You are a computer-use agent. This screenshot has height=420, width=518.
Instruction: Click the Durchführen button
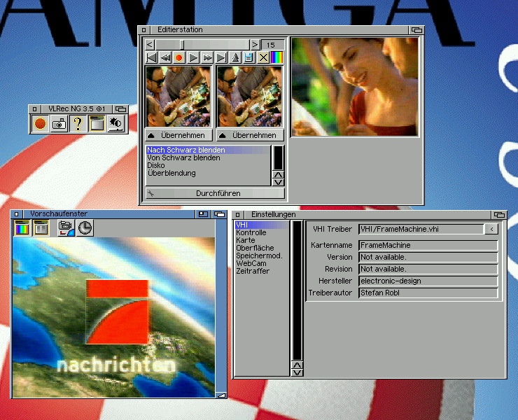pyautogui.click(x=215, y=193)
